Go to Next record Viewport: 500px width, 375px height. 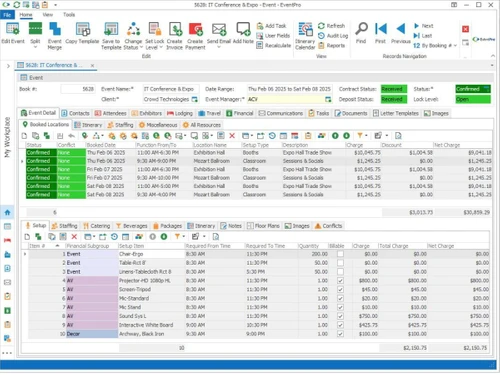tap(423, 26)
